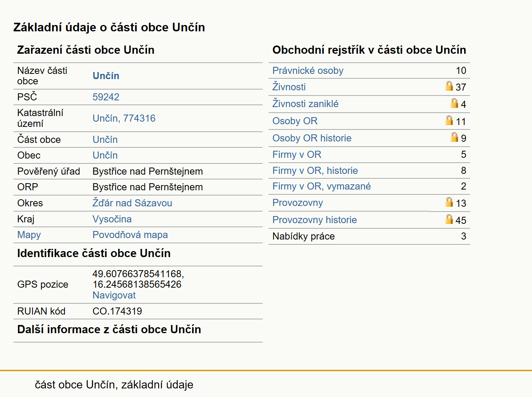Open the Unčín, 774316 cadastral link
Viewport: 532px width, 397px height.
tap(124, 118)
